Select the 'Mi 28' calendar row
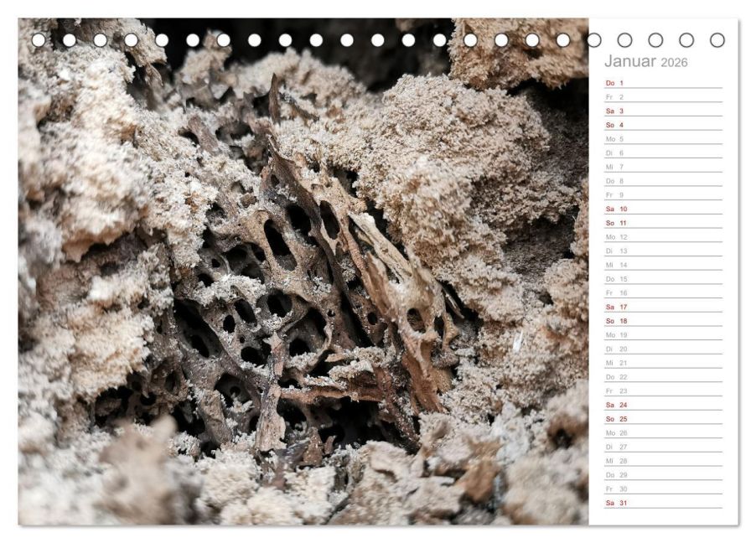 pos(664,461)
